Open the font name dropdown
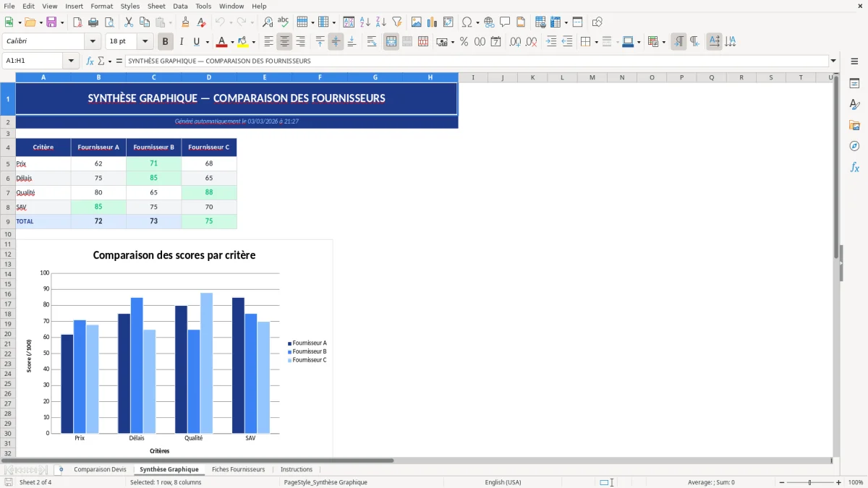 click(93, 41)
